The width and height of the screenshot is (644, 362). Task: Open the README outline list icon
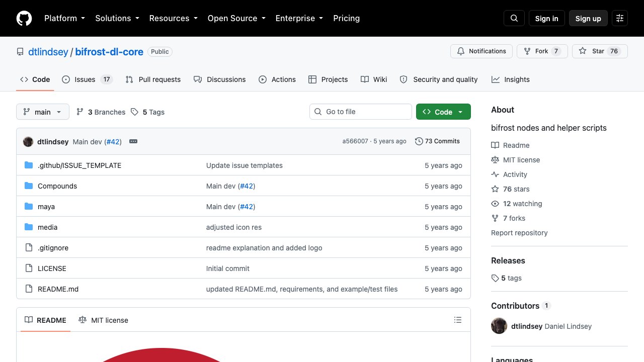pyautogui.click(x=458, y=320)
